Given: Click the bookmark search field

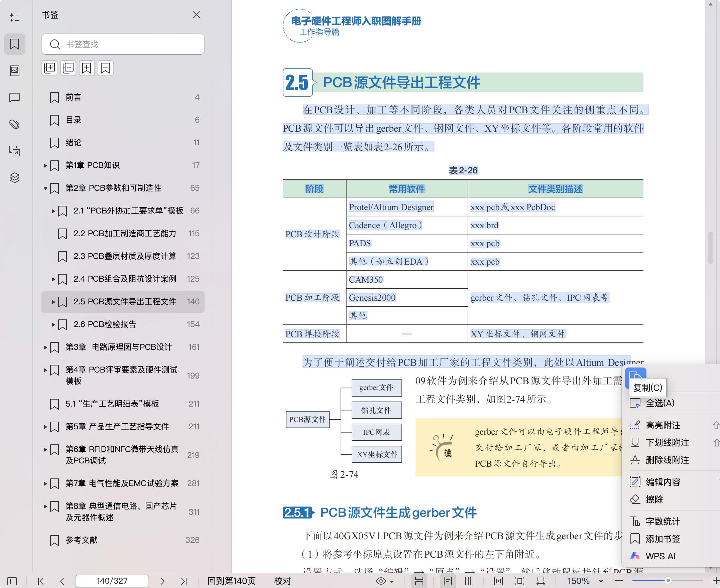Looking at the screenshot, I should pos(123,44).
